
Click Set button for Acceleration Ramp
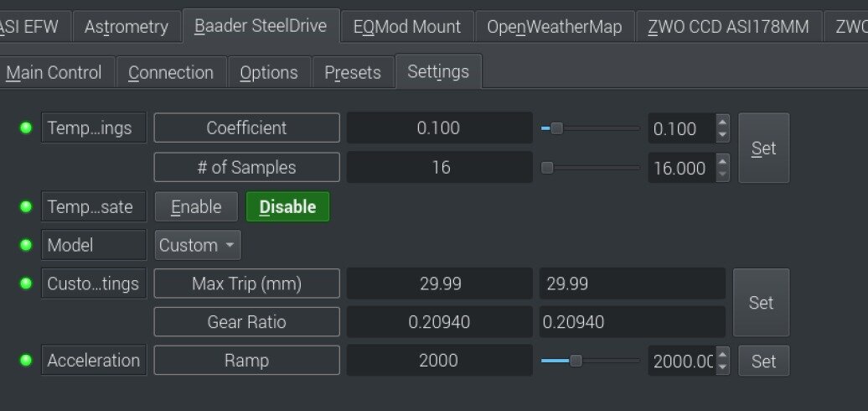pyautogui.click(x=763, y=361)
